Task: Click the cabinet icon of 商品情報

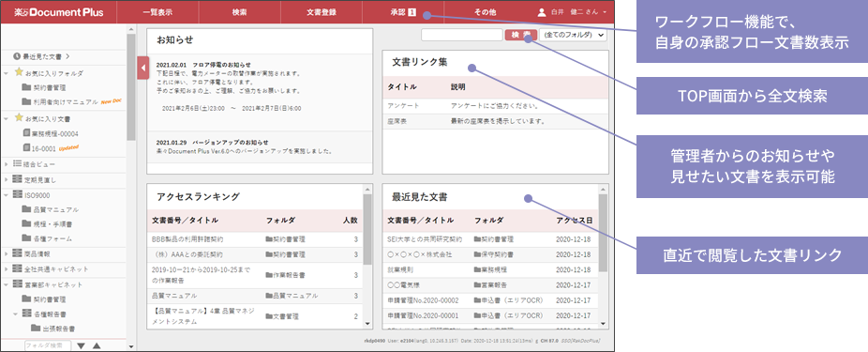Action: click(17, 253)
